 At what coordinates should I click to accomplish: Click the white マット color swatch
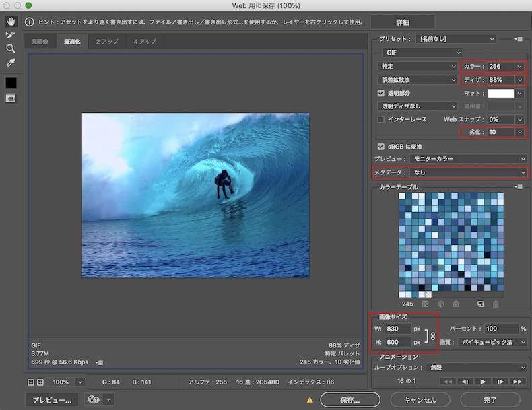[501, 94]
